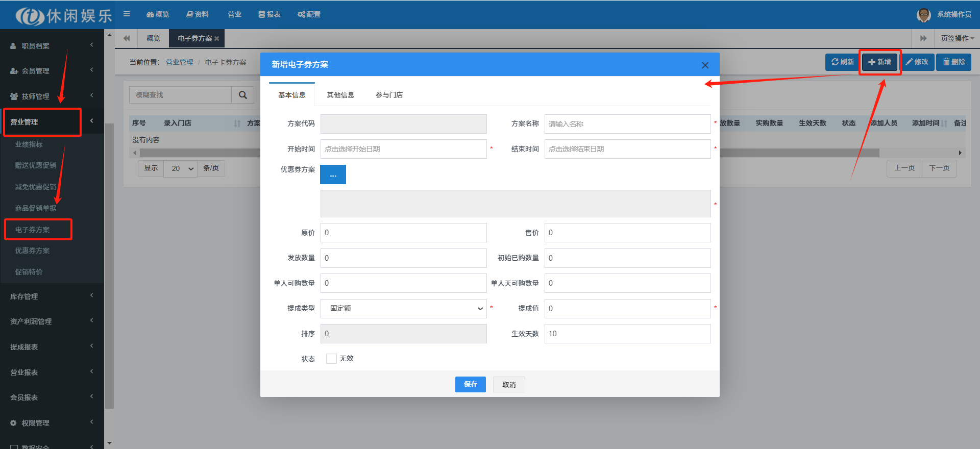This screenshot has width=980, height=449.
Task: Click the 修改 edit pencil button
Action: pyautogui.click(x=917, y=62)
